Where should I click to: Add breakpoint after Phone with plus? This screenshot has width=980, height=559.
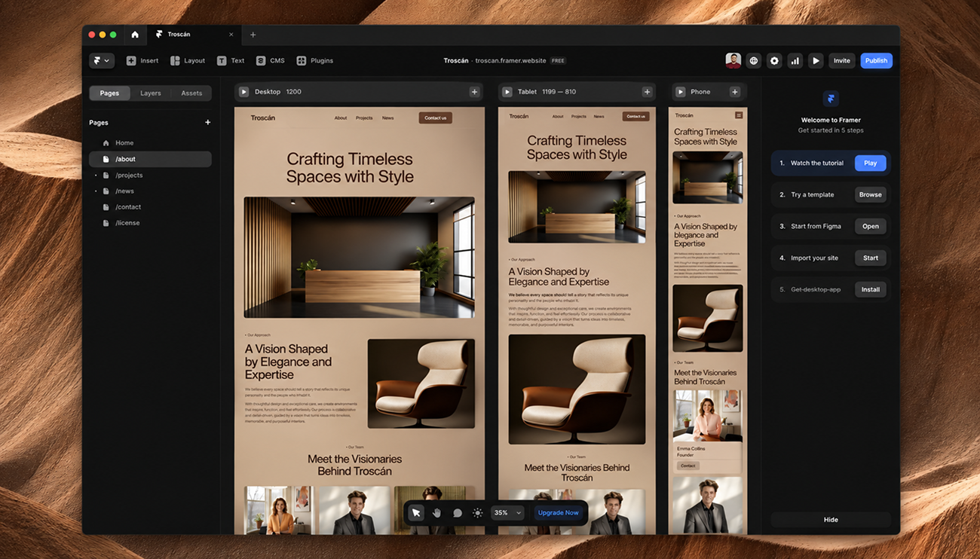[x=734, y=92]
